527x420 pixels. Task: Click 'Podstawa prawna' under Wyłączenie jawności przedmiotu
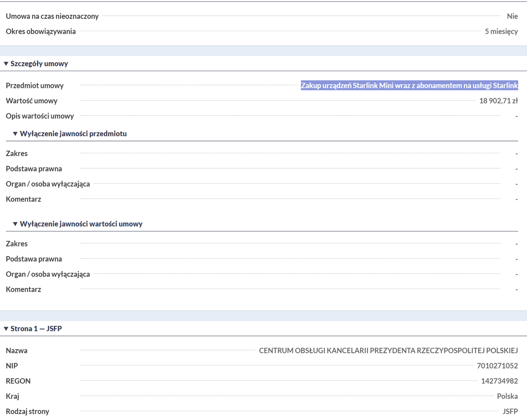[34, 169]
